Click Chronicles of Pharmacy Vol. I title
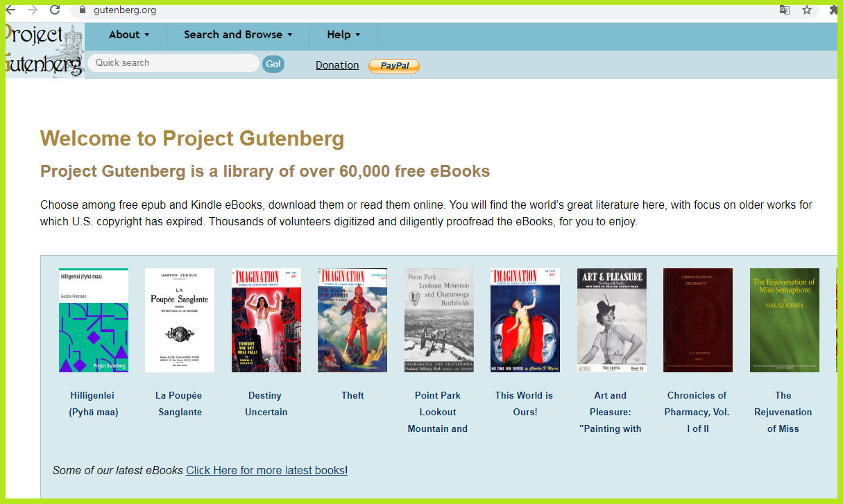Screen dimensions: 843x504 pyautogui.click(x=697, y=412)
